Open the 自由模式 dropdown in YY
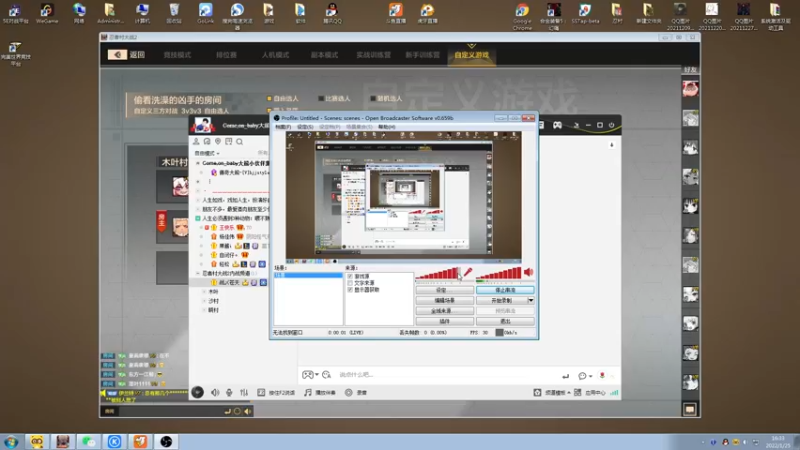The width and height of the screenshot is (800, 450). (207, 153)
